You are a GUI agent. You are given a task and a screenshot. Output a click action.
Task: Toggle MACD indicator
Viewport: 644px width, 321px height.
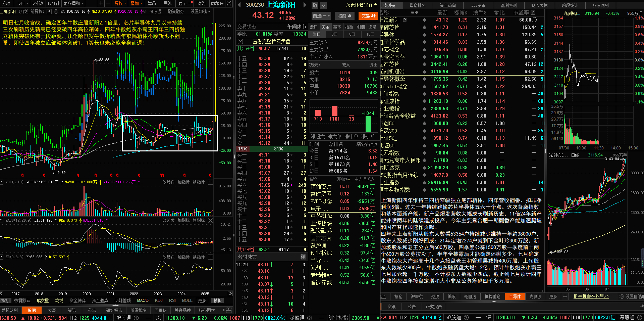point(143,301)
